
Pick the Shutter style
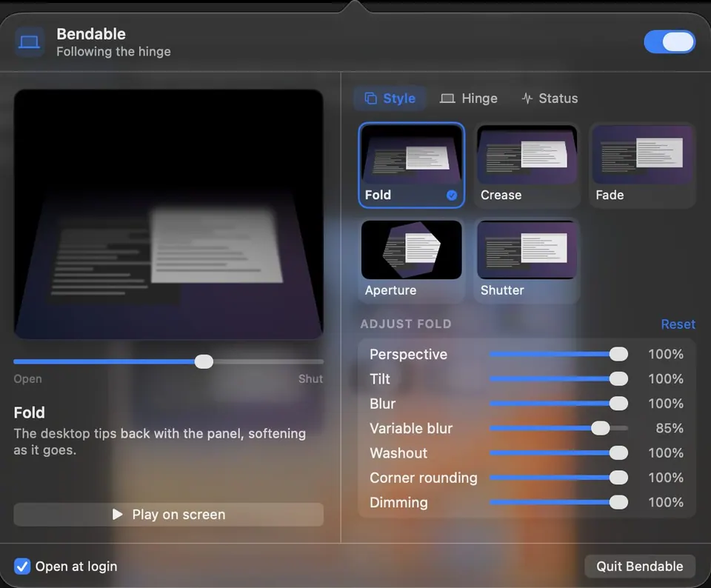527,260
